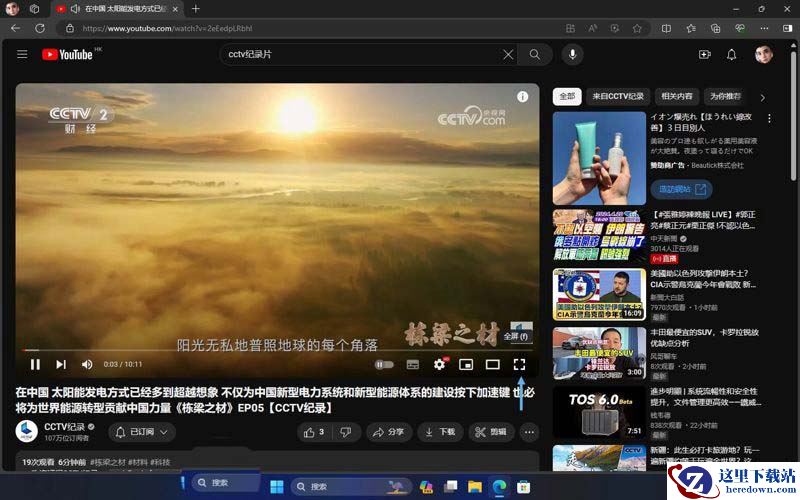Click the magnifier search button
Viewport: 800px width, 500px height.
pyautogui.click(x=535, y=54)
